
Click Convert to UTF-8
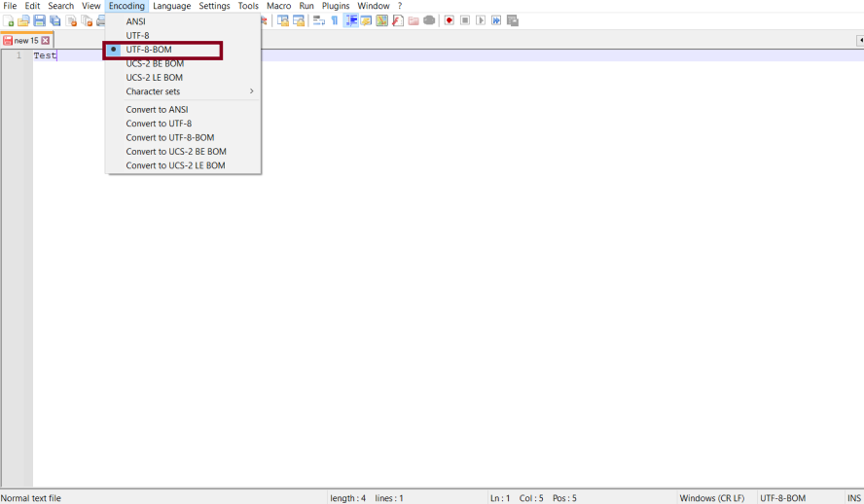[159, 124]
